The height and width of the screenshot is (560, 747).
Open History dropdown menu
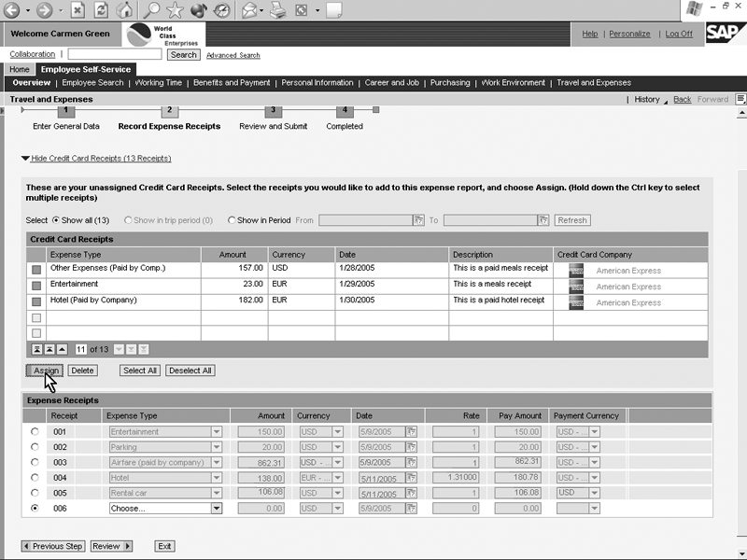pyautogui.click(x=650, y=100)
